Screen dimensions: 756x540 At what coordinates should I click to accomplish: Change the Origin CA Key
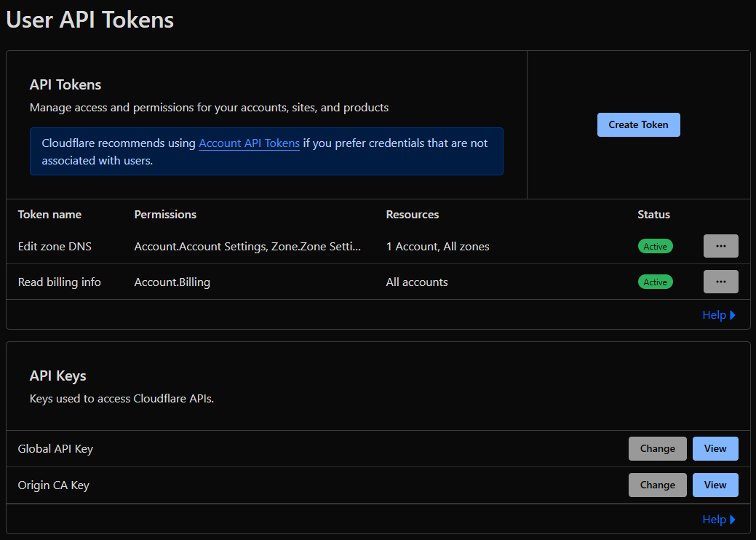click(x=657, y=485)
